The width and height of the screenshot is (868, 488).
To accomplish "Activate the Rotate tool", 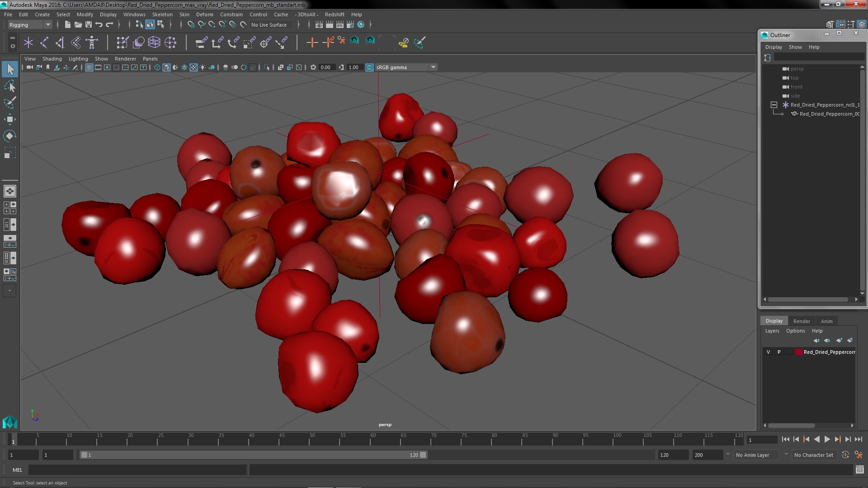I will coord(10,136).
